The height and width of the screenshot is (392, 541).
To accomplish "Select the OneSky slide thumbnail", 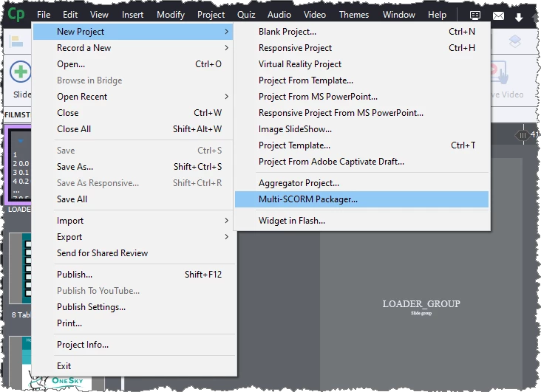I will coord(57,364).
